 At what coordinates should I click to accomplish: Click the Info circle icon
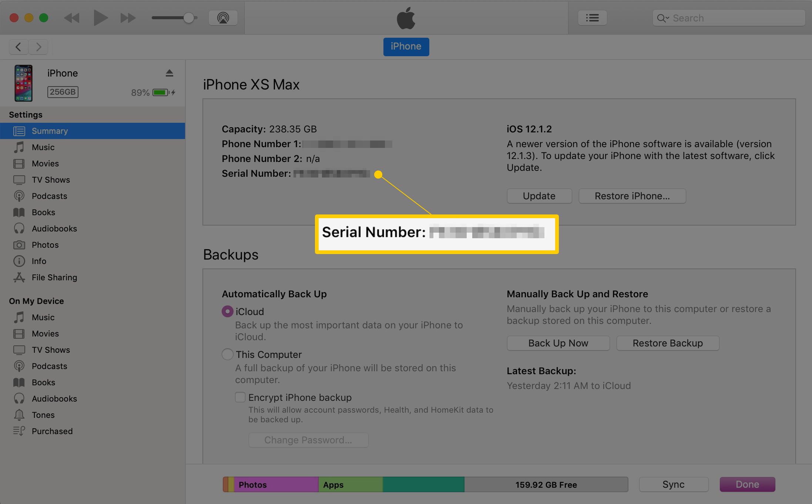point(19,261)
